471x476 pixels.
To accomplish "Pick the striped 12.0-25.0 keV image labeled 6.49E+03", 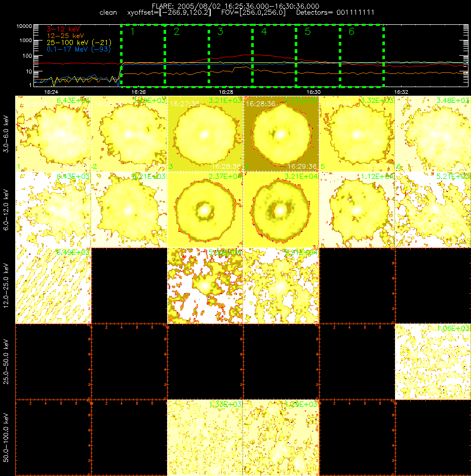I will [53, 286].
